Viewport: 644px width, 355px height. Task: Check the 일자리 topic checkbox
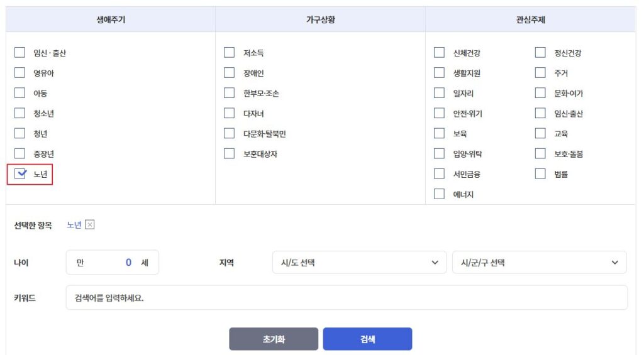pyautogui.click(x=439, y=93)
